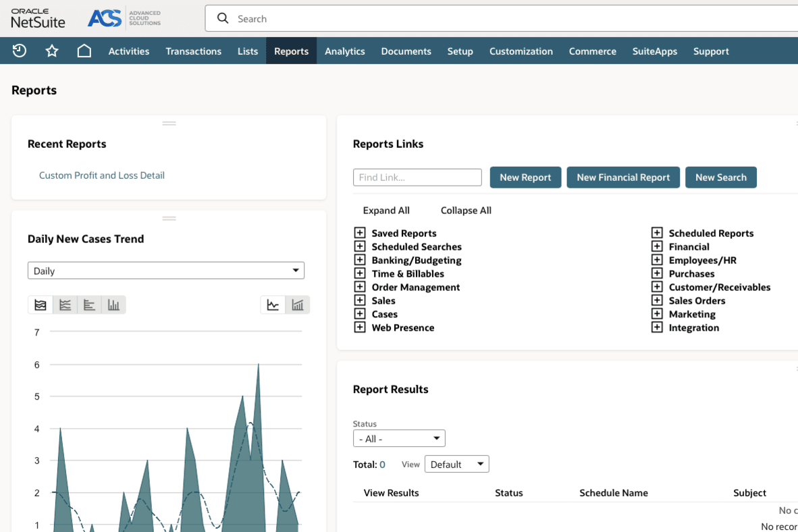Open the Setup menu
The image size is (798, 532).
tap(460, 51)
